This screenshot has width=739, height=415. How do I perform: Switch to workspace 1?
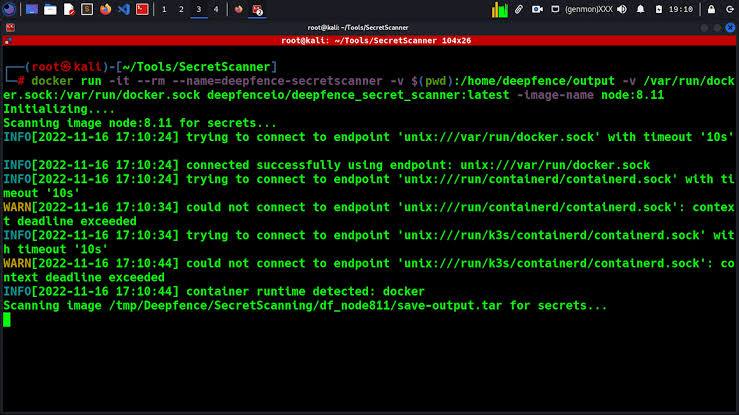pos(164,9)
